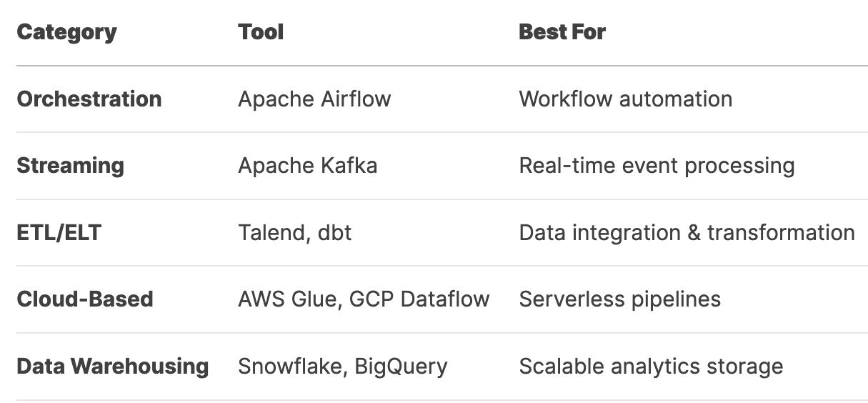Click the Snowflake, BigQuery cell
868x403 pixels.
pyautogui.click(x=343, y=367)
